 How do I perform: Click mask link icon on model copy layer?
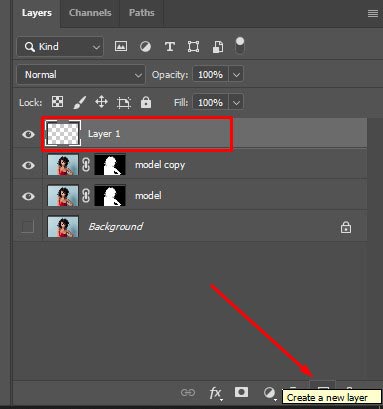point(86,165)
